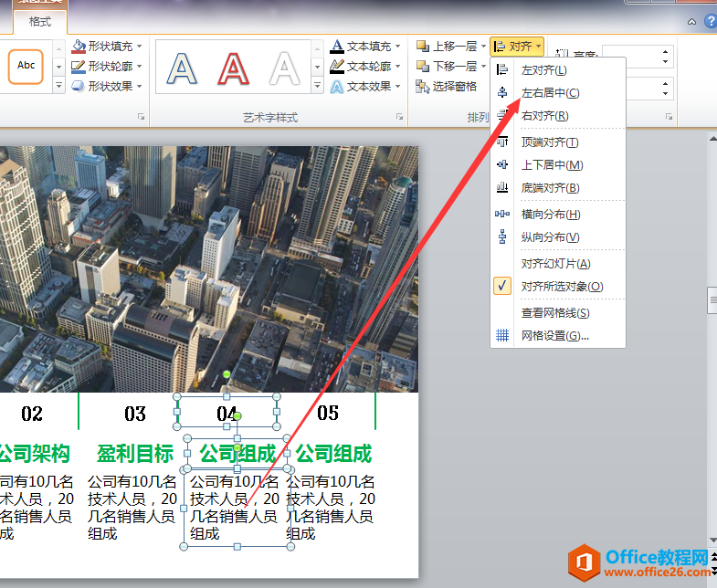Viewport: 717px width, 588px height.
Task: Click the 左对齐 align left icon
Action: pyautogui.click(x=502, y=70)
